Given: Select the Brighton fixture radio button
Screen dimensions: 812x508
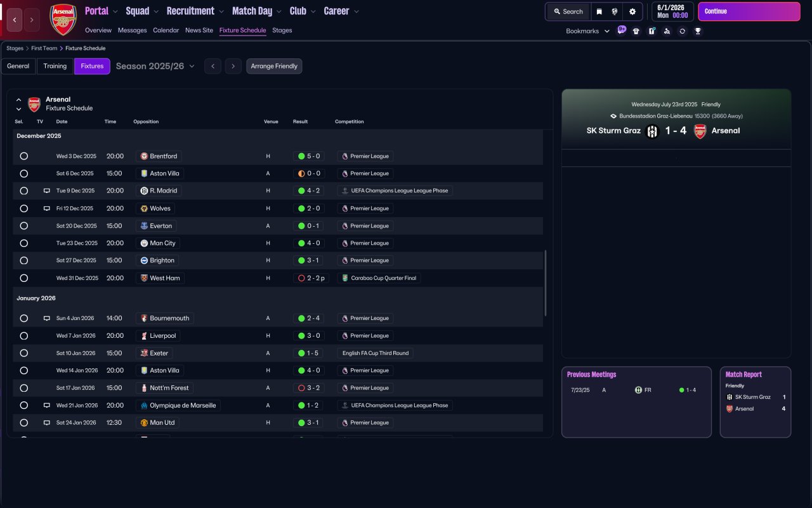Looking at the screenshot, I should [24, 260].
